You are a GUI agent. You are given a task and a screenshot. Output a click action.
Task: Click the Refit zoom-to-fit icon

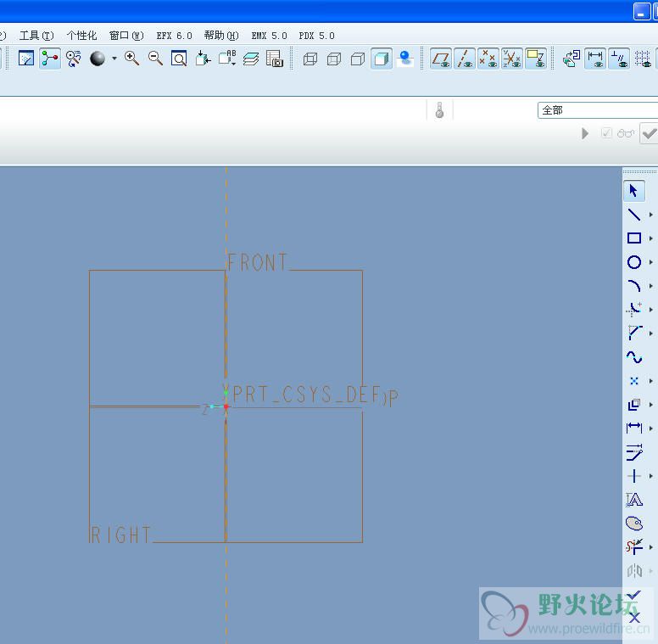(179, 59)
